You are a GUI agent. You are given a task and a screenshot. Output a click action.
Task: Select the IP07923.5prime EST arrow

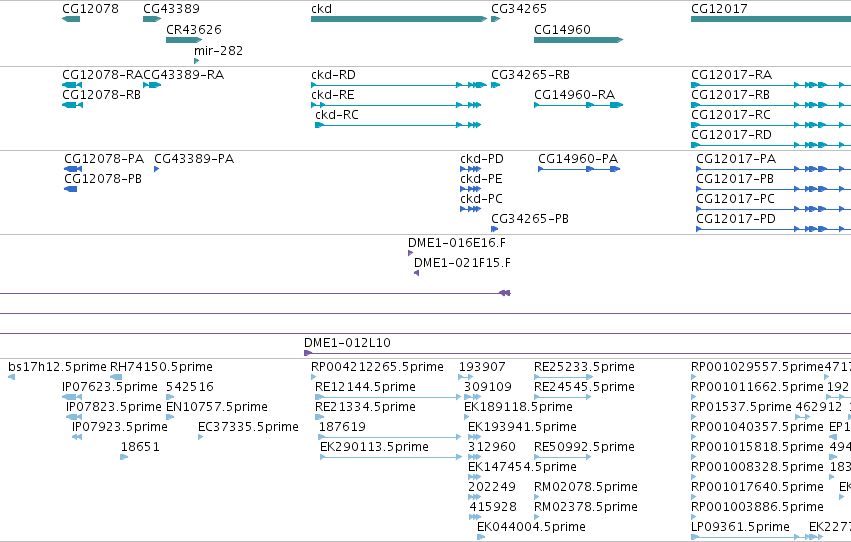pos(77,437)
